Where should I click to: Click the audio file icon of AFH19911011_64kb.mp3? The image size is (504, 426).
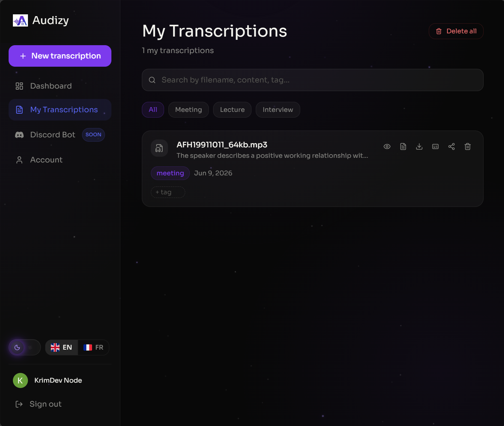tap(159, 148)
